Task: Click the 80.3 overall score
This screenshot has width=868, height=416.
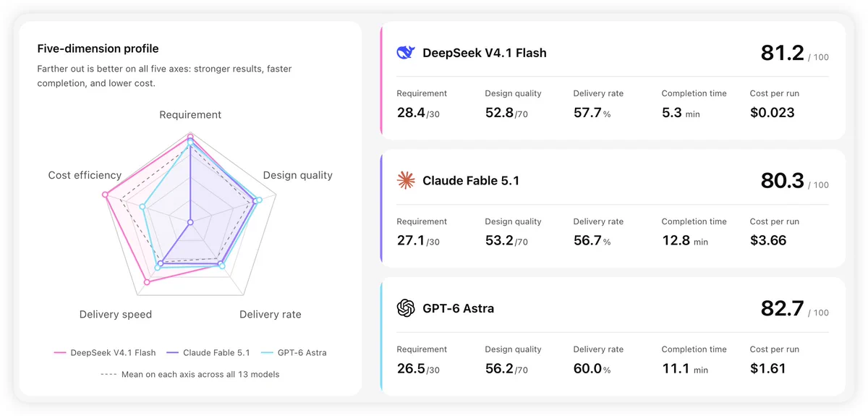Action: [783, 181]
